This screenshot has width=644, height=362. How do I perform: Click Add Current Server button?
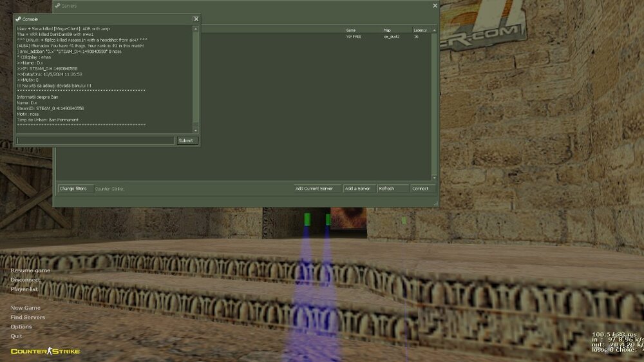tap(314, 189)
